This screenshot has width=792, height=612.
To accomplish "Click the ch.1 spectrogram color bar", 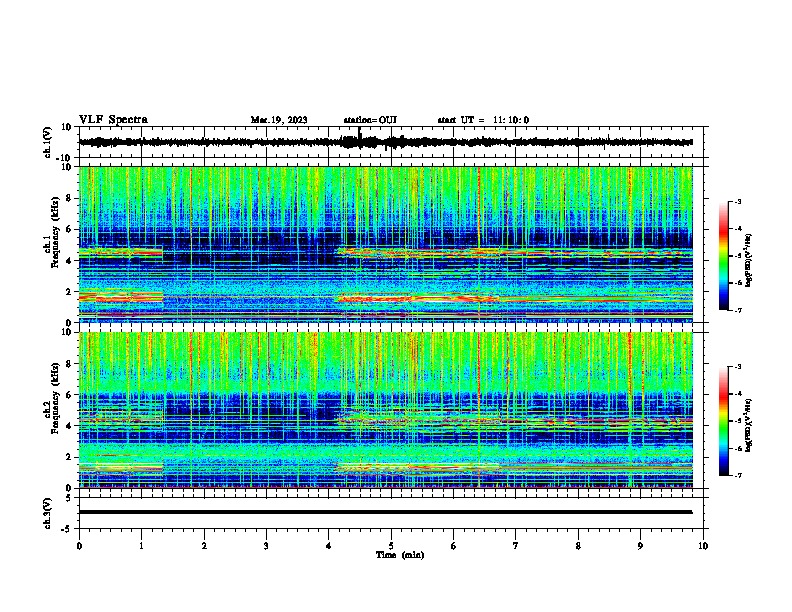I will [x=723, y=256].
